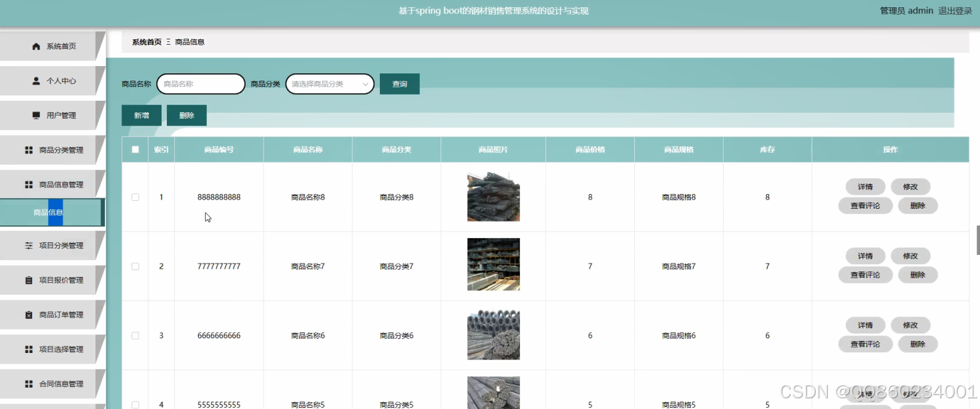Image resolution: width=980 pixels, height=409 pixels.
Task: Click 删除 for 商品名称7
Action: (x=918, y=275)
